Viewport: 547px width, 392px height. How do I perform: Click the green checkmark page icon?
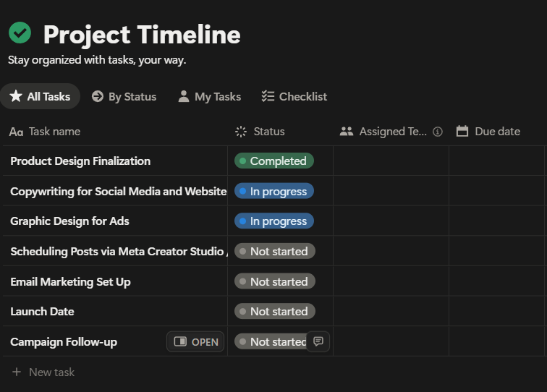pos(20,33)
